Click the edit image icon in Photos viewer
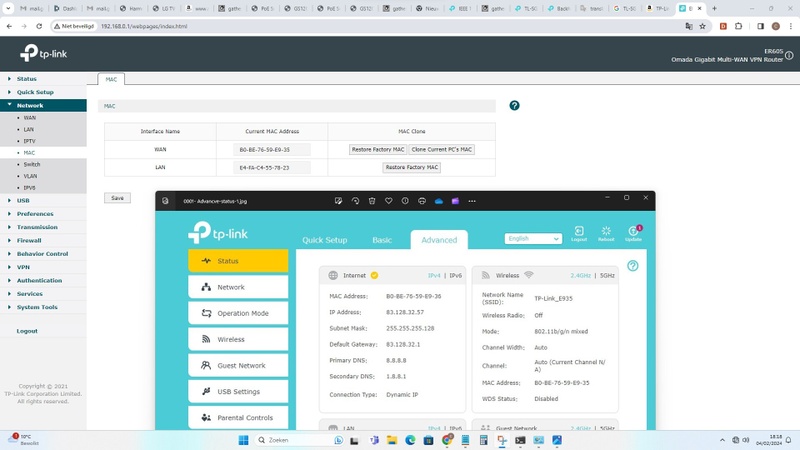 click(x=338, y=201)
